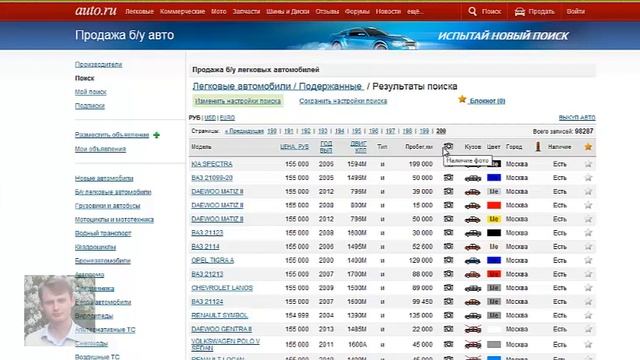The height and width of the screenshot is (360, 640).
Task: Click Производители in left sidebar
Action: click(x=98, y=64)
